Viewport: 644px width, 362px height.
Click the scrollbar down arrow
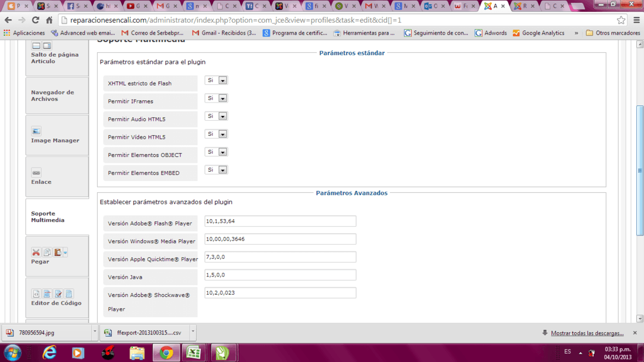(x=639, y=319)
